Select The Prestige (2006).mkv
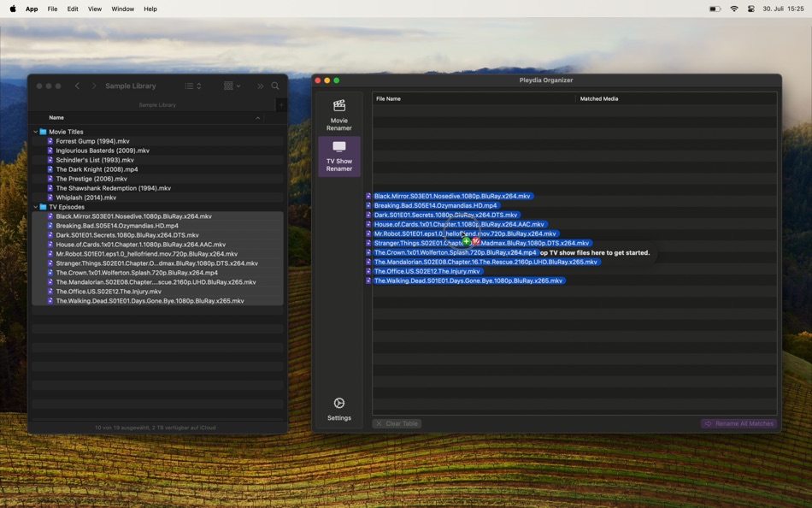Image resolution: width=812 pixels, height=508 pixels. click(x=157, y=179)
